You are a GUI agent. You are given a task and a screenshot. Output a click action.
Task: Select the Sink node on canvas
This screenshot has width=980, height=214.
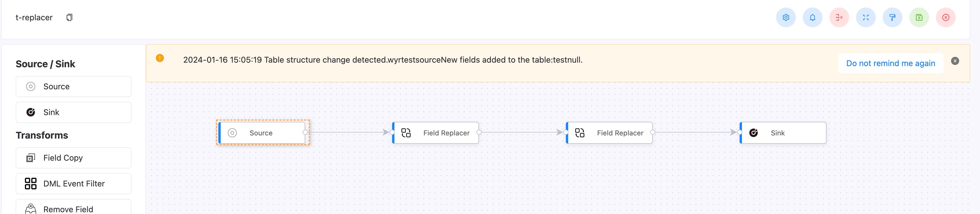pos(783,133)
